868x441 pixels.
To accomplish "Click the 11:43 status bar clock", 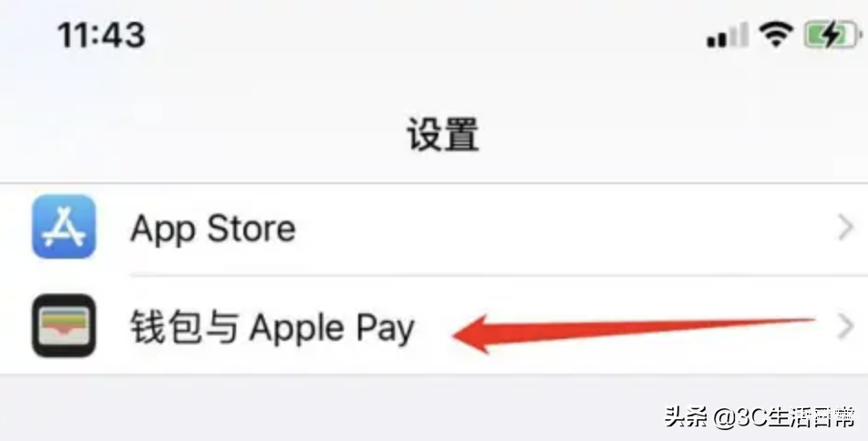I will point(101,35).
